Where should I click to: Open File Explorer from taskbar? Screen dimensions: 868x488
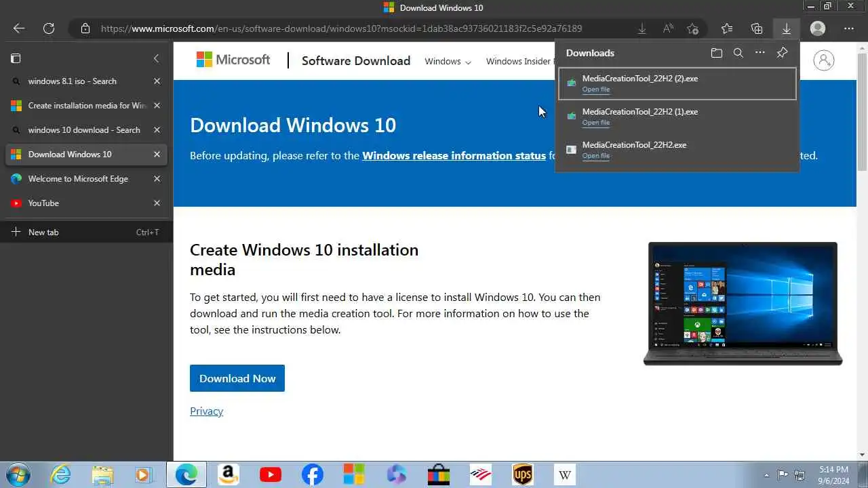tap(102, 474)
